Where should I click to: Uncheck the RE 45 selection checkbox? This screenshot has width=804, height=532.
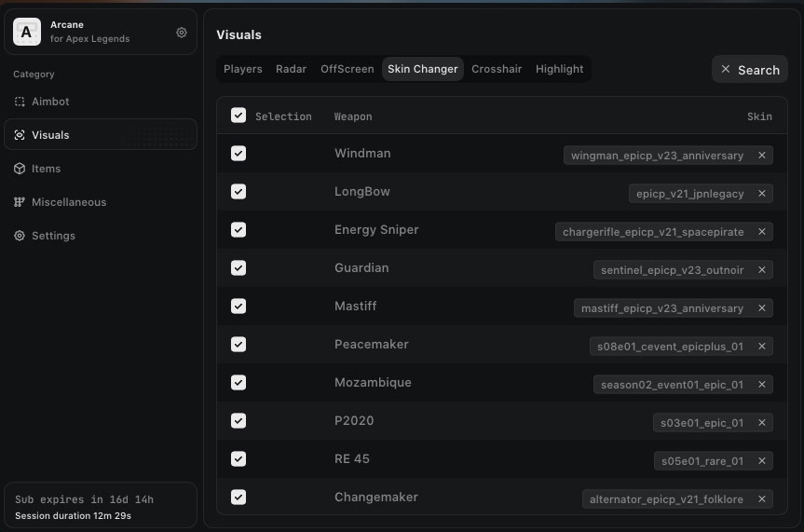click(238, 459)
